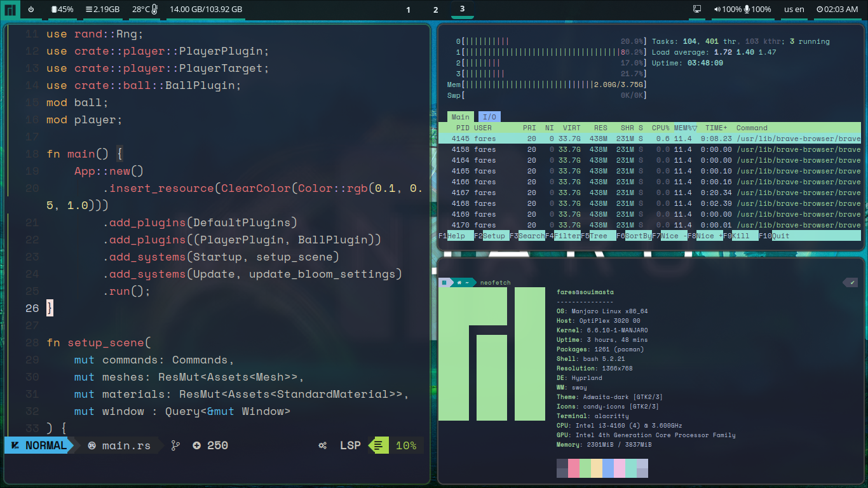Select the htop process row with PID 4145
Screen dimensions: 868x488
[649, 139]
